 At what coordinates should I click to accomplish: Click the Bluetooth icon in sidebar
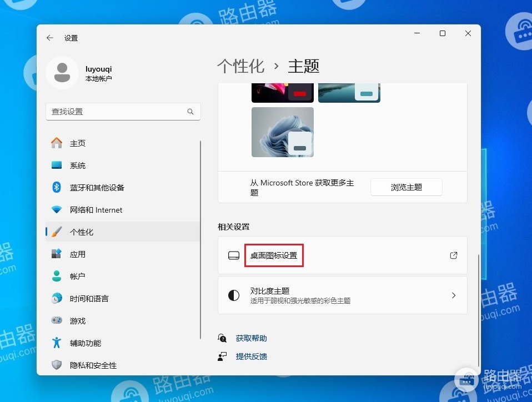pyautogui.click(x=57, y=187)
